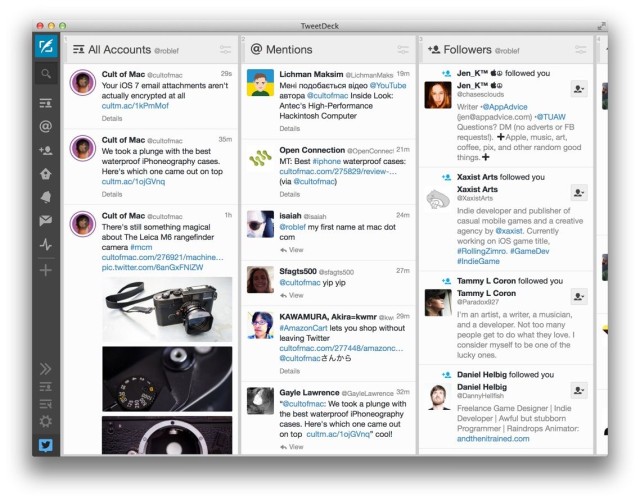This screenshot has height=501, width=640.
Task: Open the settings gear in sidebar
Action: 45,421
